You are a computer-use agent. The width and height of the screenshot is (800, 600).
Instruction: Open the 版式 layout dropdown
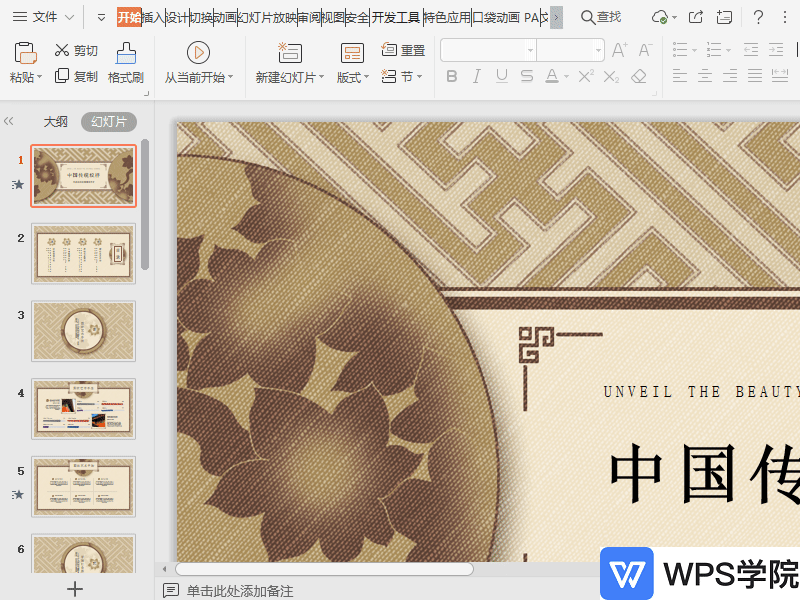352,77
